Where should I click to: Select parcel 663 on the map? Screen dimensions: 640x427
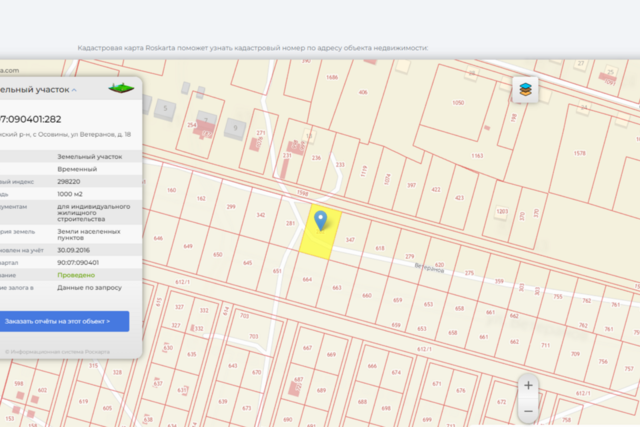337,288
